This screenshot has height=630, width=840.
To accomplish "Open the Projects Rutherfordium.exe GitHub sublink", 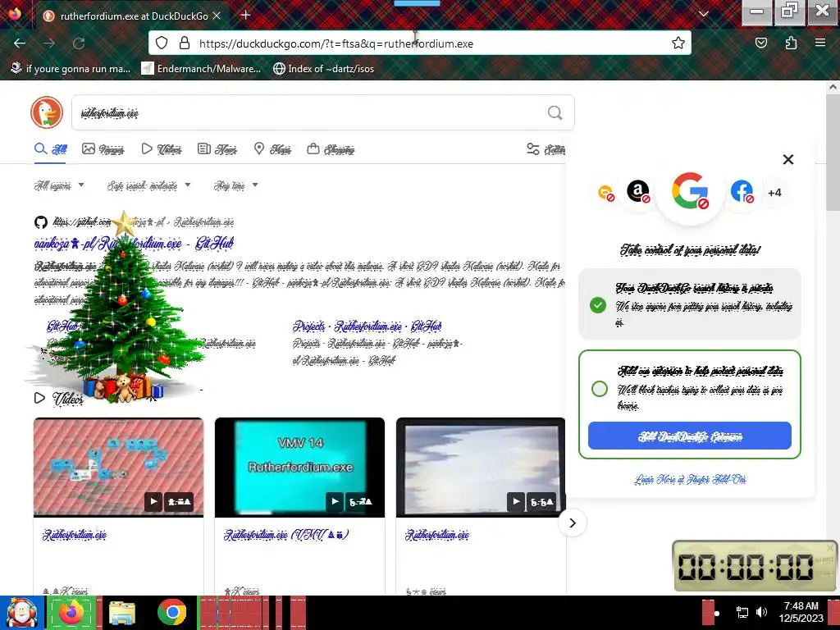I will click(367, 326).
